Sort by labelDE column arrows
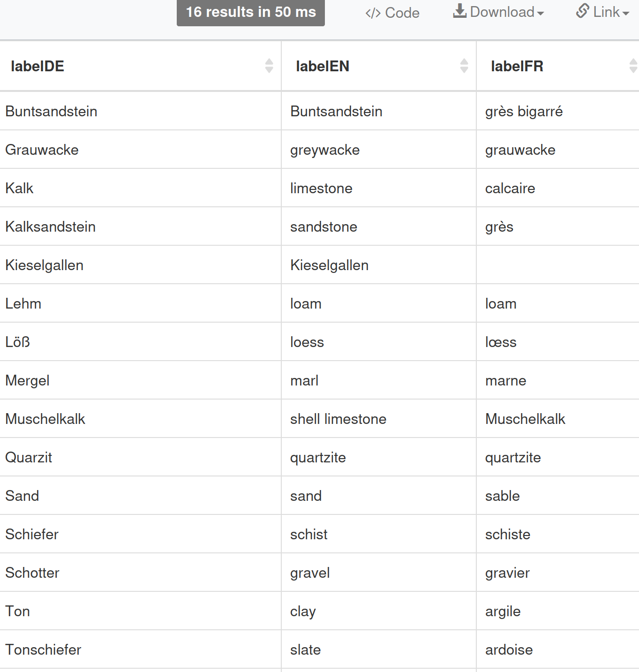The image size is (639, 672). click(x=269, y=66)
